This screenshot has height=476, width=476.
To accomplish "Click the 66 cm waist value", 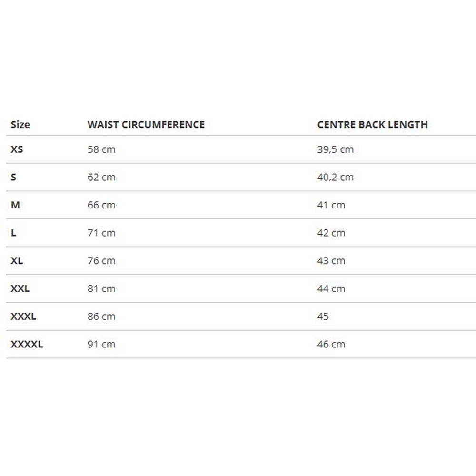I will tap(101, 205).
